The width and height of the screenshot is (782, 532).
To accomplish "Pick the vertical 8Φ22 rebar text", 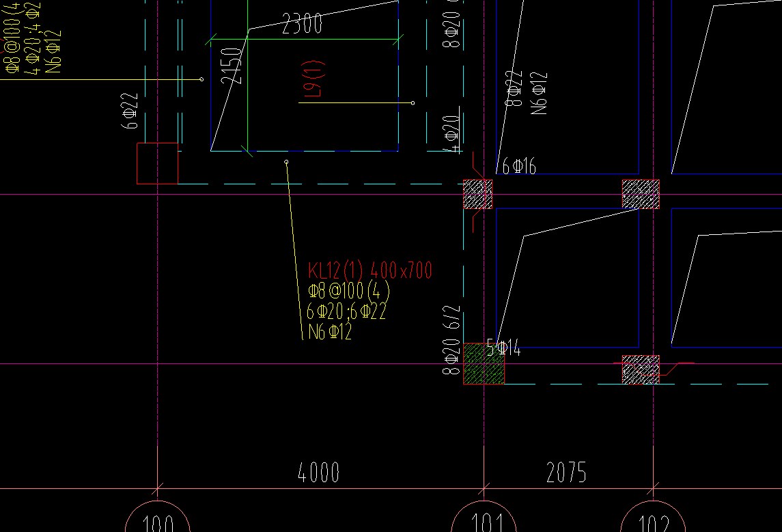I will pos(514,88).
